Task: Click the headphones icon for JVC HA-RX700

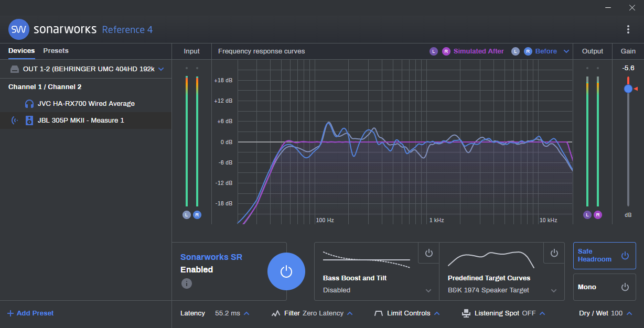Action: (x=29, y=104)
